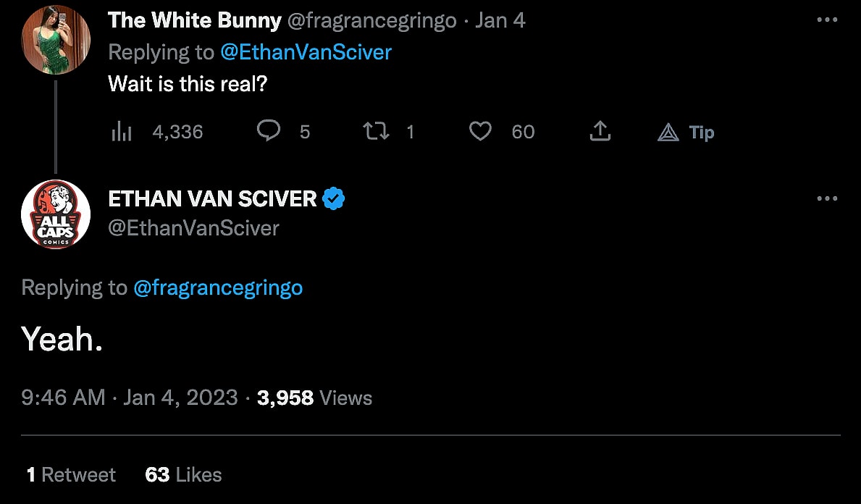This screenshot has height=504, width=861.
Task: Open The White Bunny's profile picture
Action: tap(56, 39)
